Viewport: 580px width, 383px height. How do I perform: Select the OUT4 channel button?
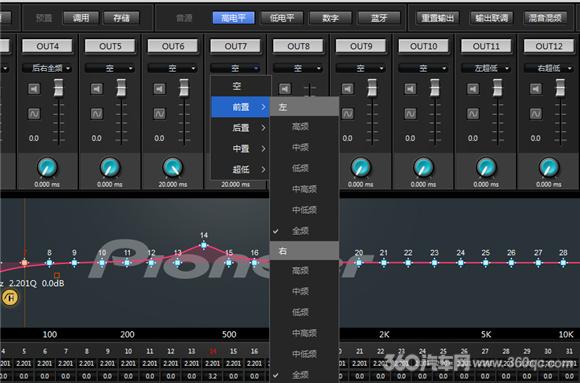click(x=47, y=46)
